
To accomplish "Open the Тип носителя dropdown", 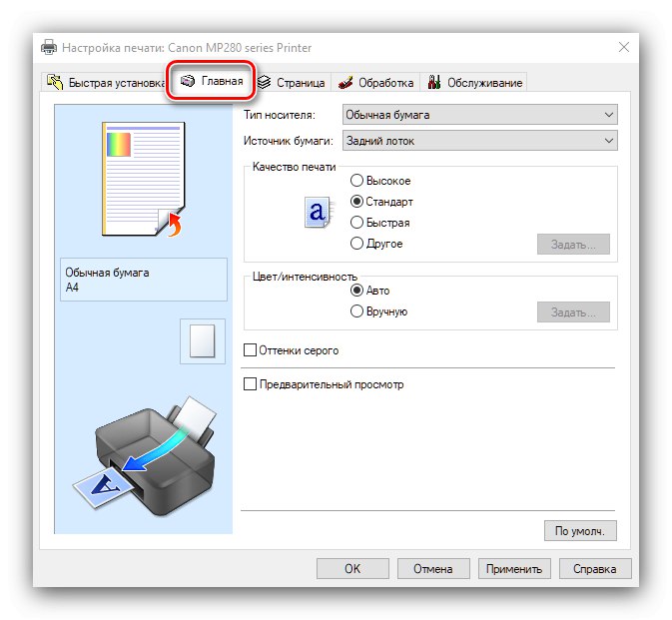I will click(x=480, y=115).
